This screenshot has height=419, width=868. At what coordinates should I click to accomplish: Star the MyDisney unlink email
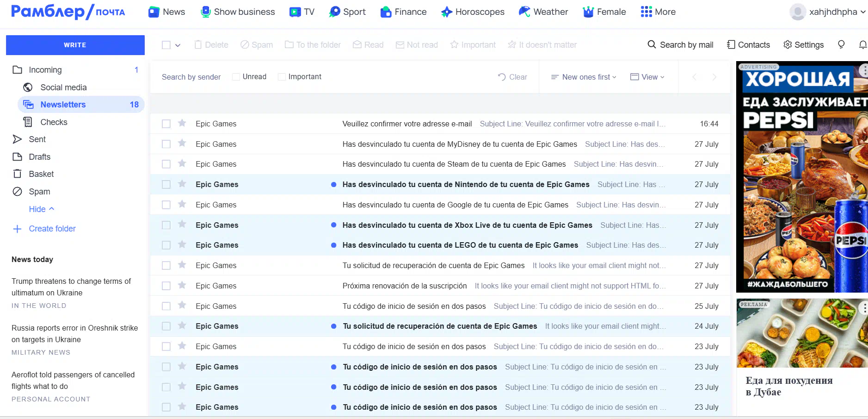coord(182,144)
